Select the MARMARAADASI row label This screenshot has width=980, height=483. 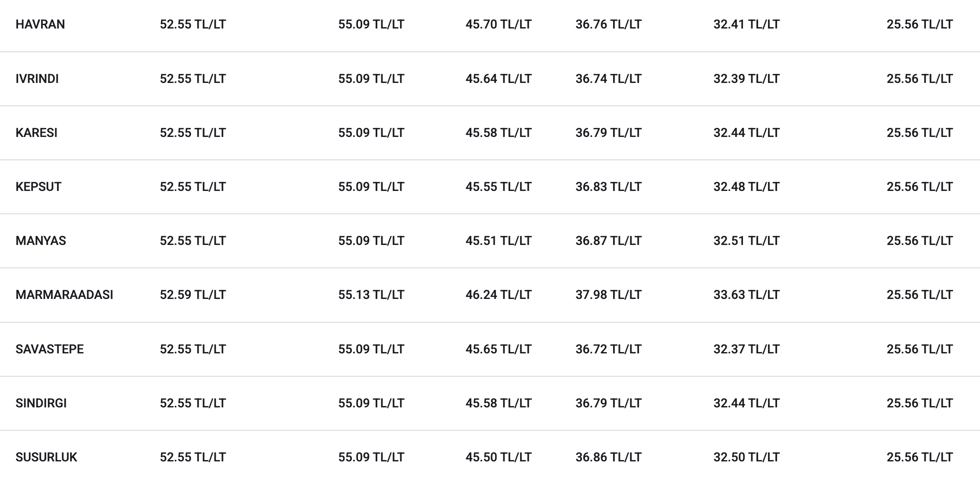click(x=64, y=295)
